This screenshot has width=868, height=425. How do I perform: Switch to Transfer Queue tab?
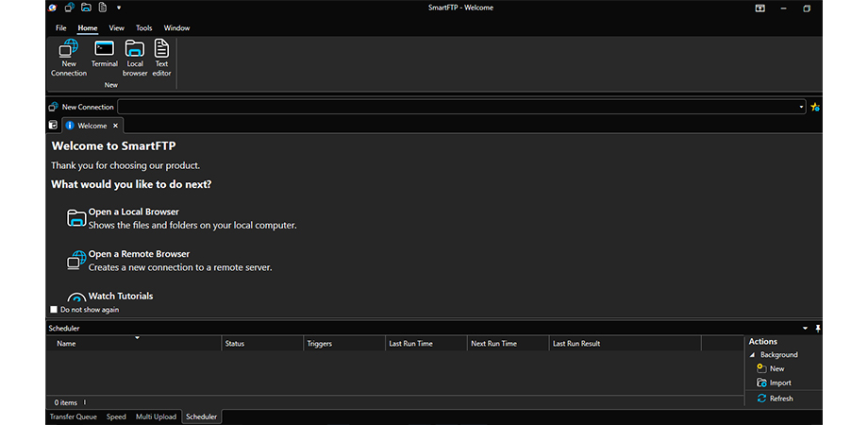(73, 416)
